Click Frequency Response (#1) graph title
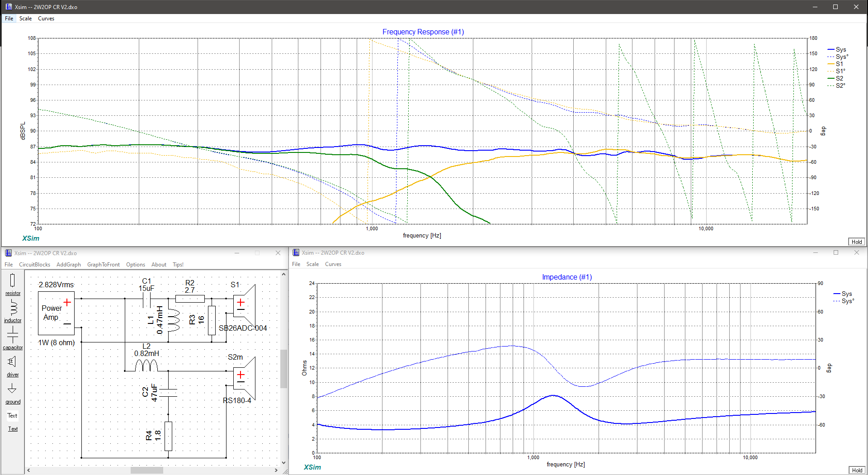Viewport: 868px width, 475px height. pyautogui.click(x=423, y=32)
